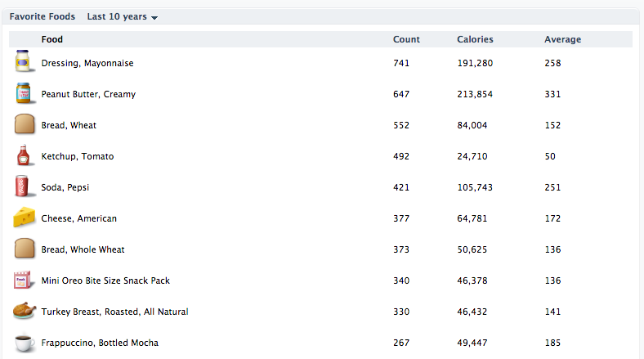This screenshot has height=359, width=644.
Task: Click average value 152
Action: 552,125
